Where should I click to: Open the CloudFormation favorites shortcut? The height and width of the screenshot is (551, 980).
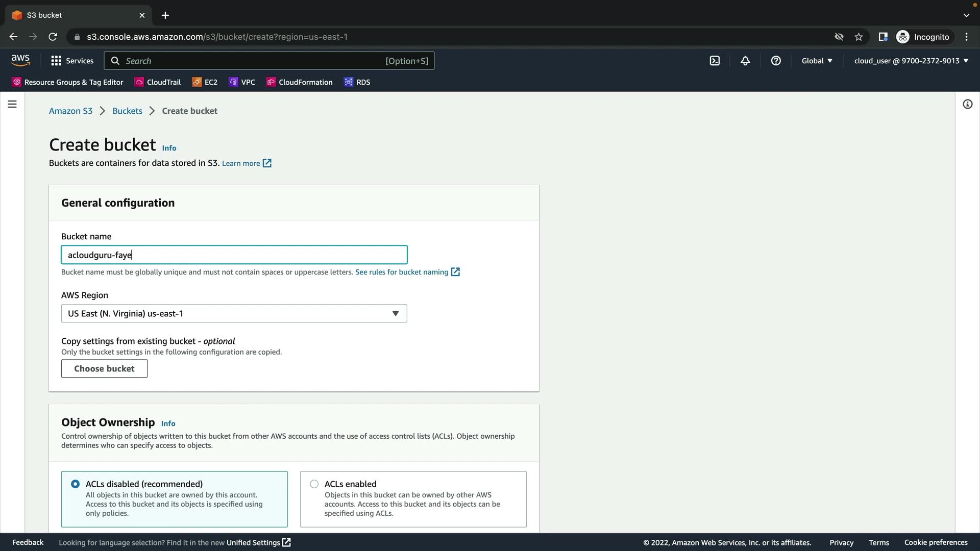point(299,82)
